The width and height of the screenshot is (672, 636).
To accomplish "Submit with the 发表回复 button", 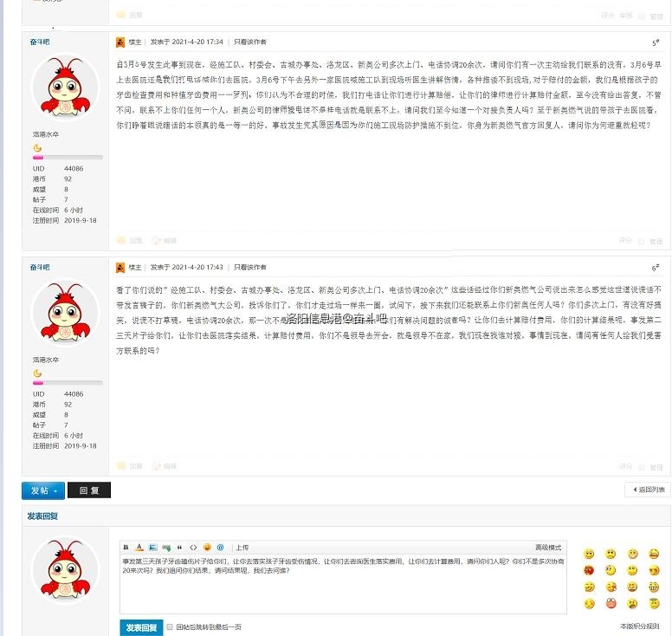I will point(140,627).
